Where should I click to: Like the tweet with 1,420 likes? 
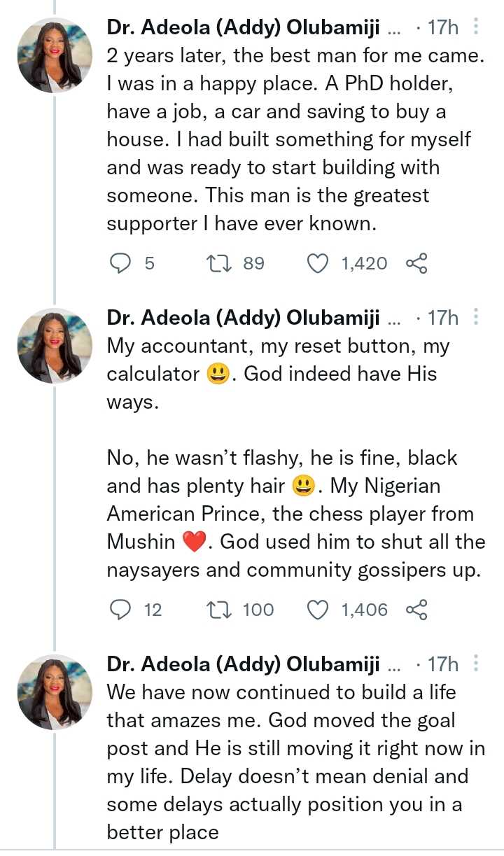tap(318, 263)
